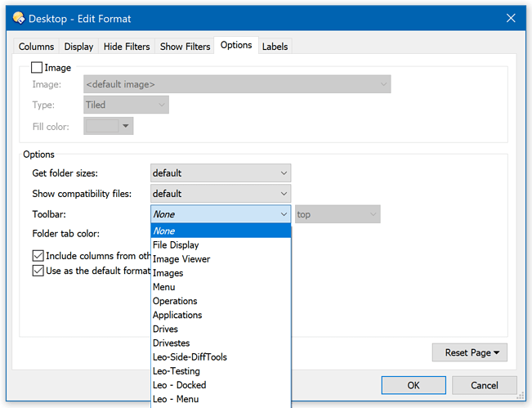Enable the Image checkbox
Viewport: 532px width, 408px height.
point(37,68)
